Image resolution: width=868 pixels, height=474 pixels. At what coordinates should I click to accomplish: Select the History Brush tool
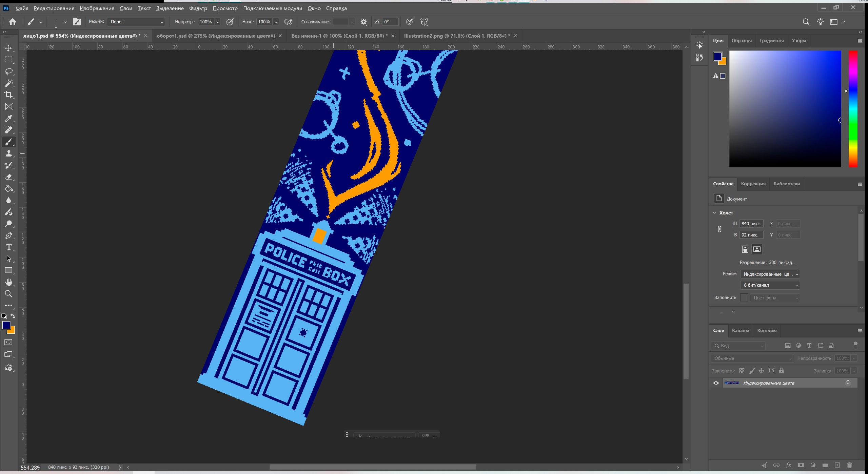(x=8, y=165)
